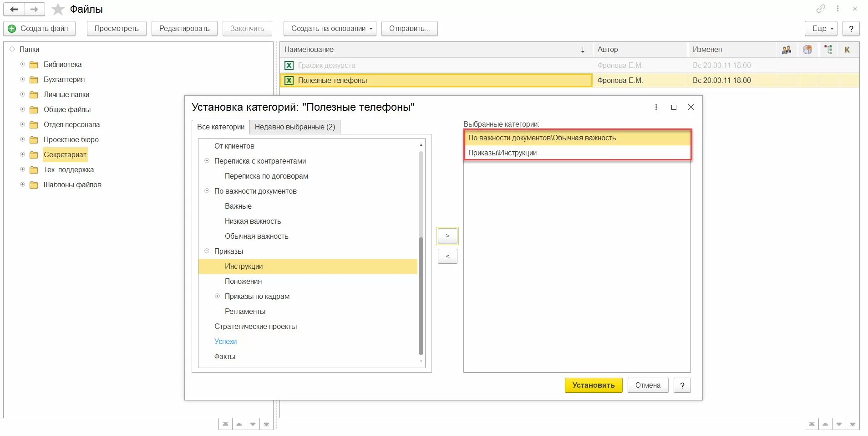Viewport: 868px width, 436px height.
Task: Collapse the Папки root node
Action: [x=12, y=49]
